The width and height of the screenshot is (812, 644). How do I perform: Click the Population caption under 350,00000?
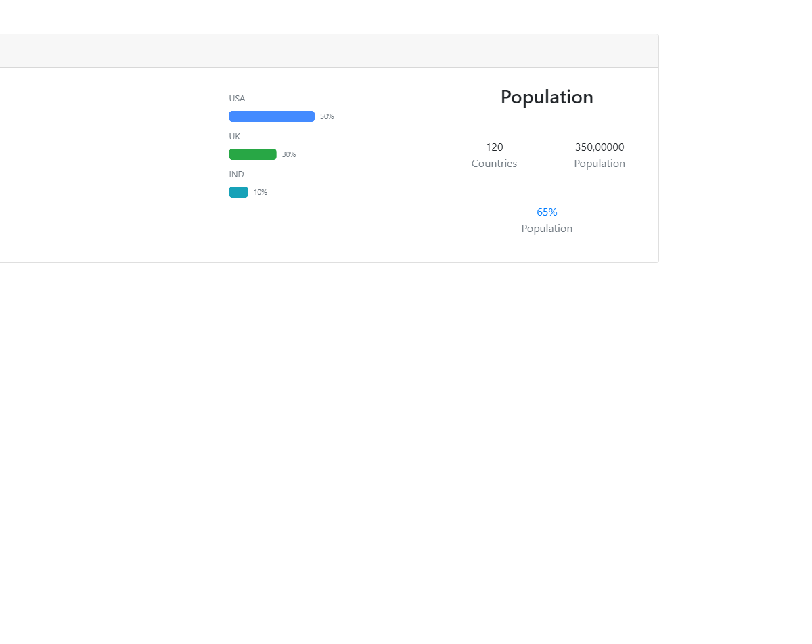(x=600, y=164)
